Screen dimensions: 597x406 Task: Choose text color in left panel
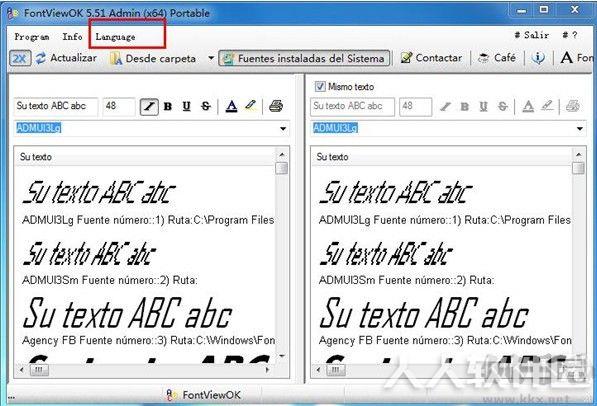pos(231,106)
